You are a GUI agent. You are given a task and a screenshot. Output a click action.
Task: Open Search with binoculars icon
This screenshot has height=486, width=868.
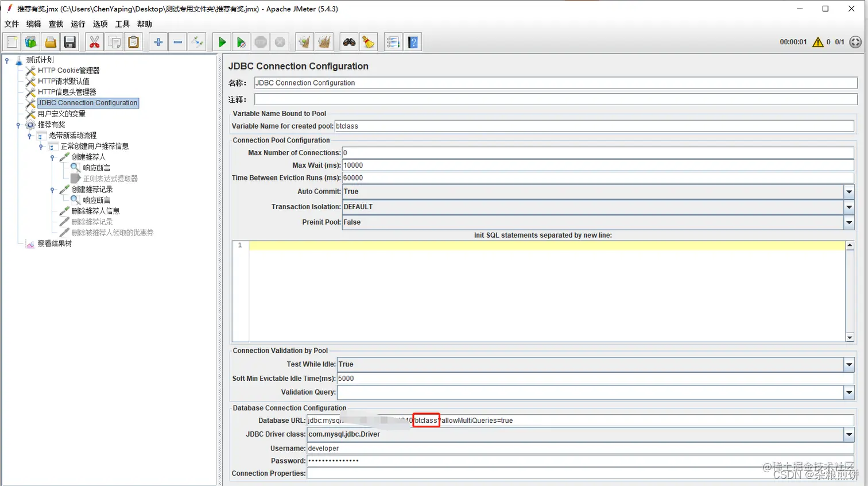349,42
